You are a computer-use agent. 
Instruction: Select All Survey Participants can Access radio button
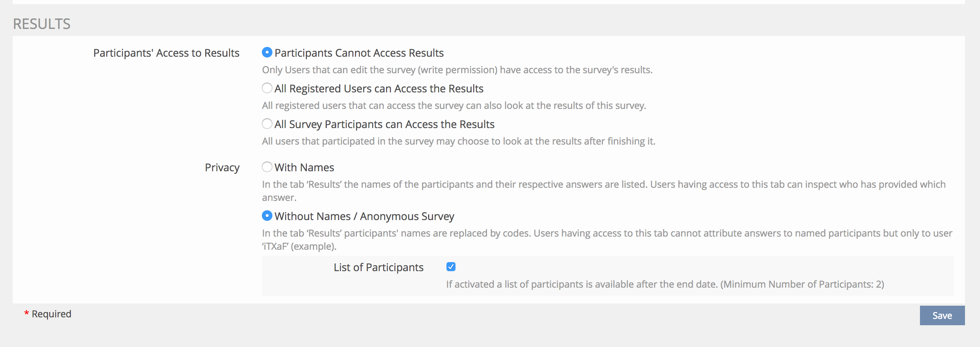[267, 124]
